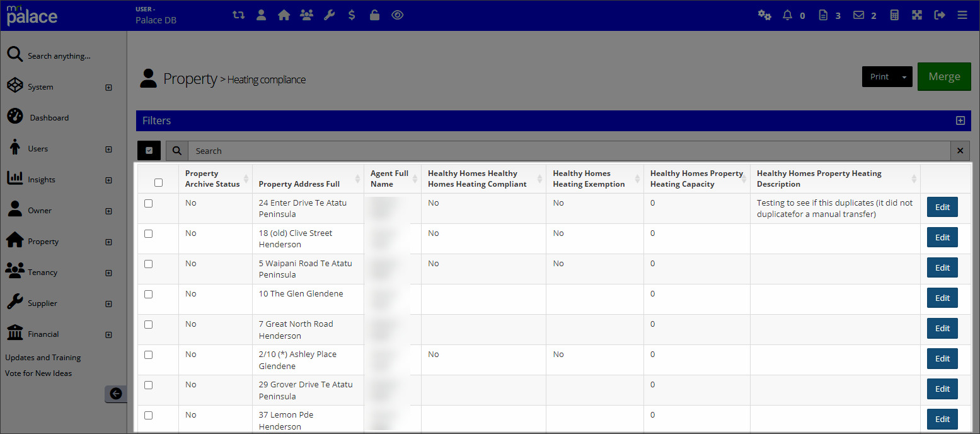Tick checkbox for 24 Enter Drive row
The height and width of the screenshot is (434, 980).
[149, 204]
